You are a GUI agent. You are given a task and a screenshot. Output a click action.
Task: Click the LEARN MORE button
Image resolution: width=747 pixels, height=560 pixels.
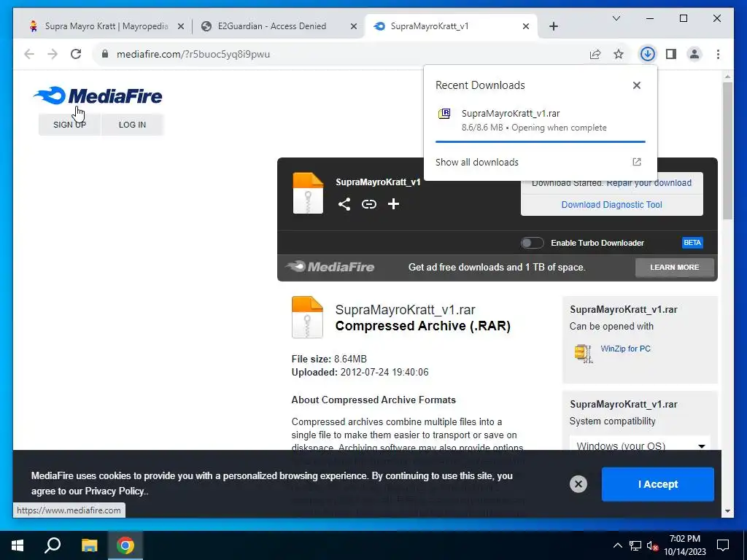674,268
